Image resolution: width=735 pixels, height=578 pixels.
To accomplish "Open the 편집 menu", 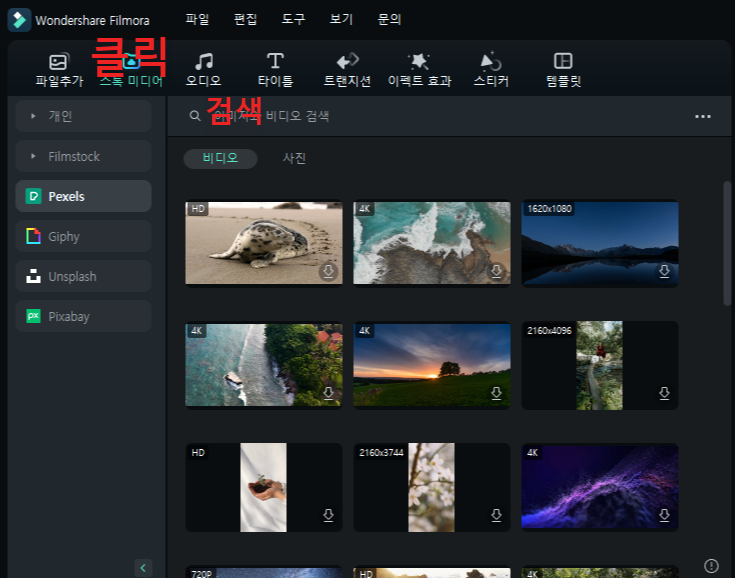I will pyautogui.click(x=245, y=19).
